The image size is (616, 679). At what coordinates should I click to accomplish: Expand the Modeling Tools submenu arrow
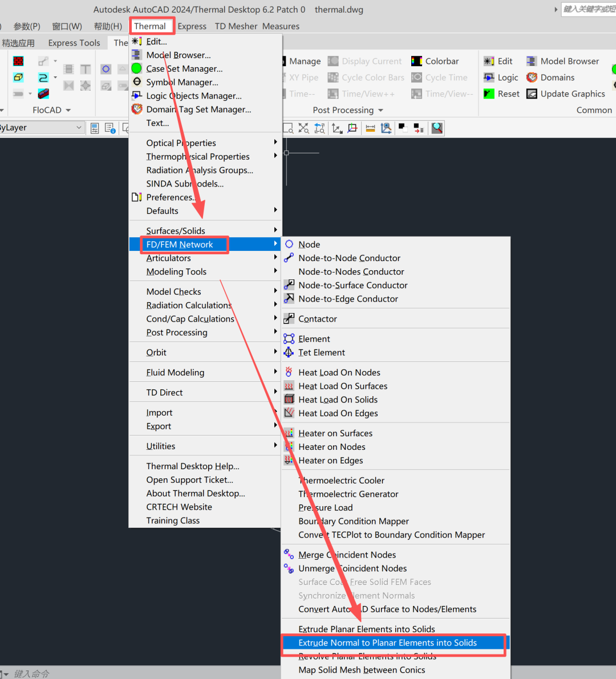pos(275,271)
